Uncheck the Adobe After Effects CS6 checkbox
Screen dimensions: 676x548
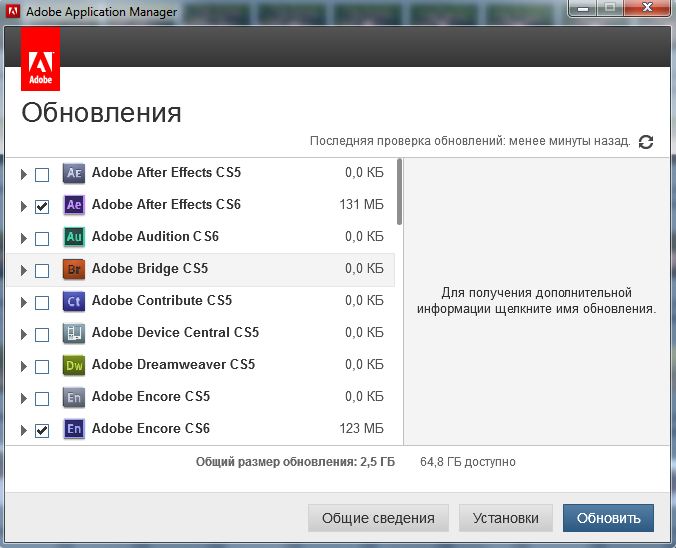(42, 207)
